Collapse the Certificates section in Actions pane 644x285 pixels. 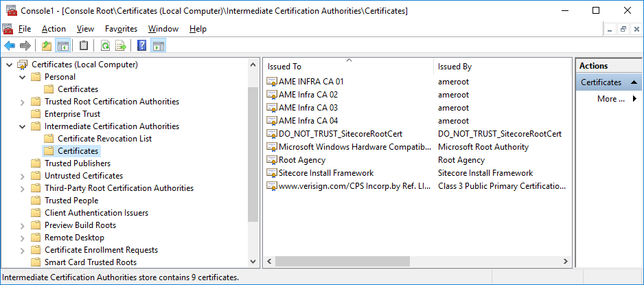pos(634,82)
